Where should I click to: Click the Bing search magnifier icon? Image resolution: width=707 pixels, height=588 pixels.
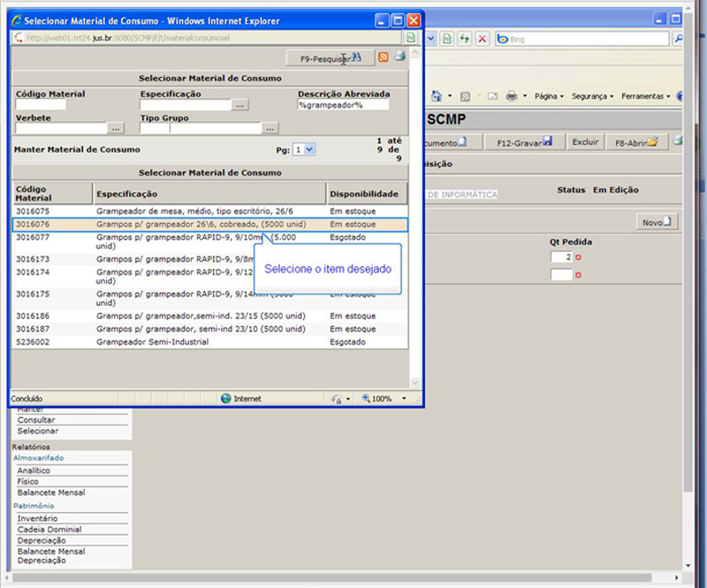(677, 39)
